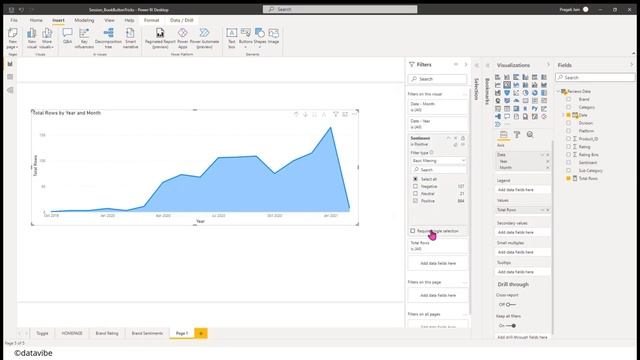Insert Decomposition tree visual
The width and height of the screenshot is (640, 360).
coord(108,38)
